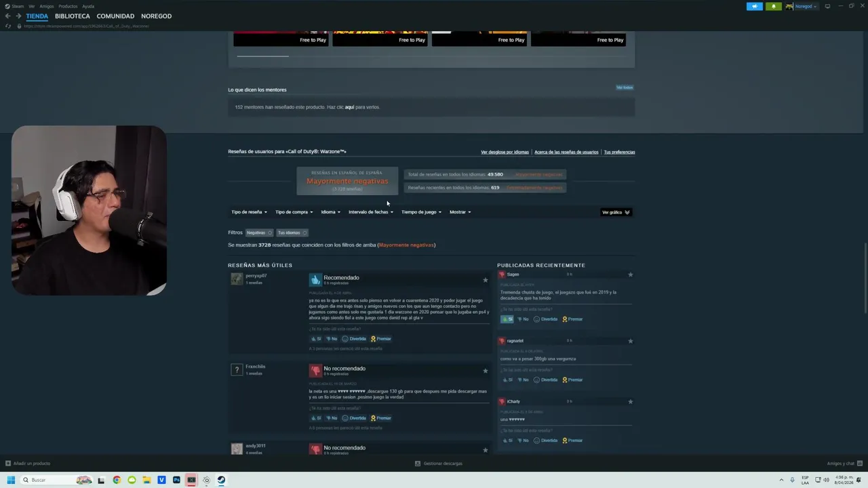Click the forward navigation arrow

(x=19, y=16)
